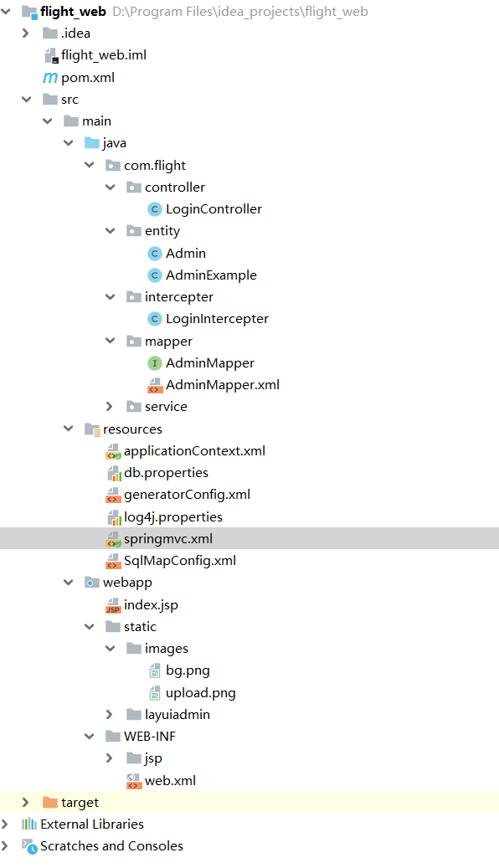
Task: Click the SqlMapConfig.xml file icon
Action: (x=114, y=562)
